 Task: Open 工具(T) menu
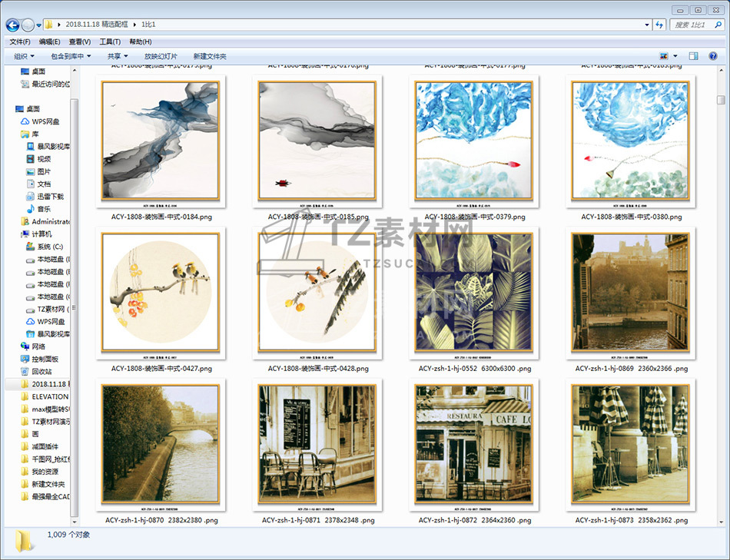tap(110, 42)
